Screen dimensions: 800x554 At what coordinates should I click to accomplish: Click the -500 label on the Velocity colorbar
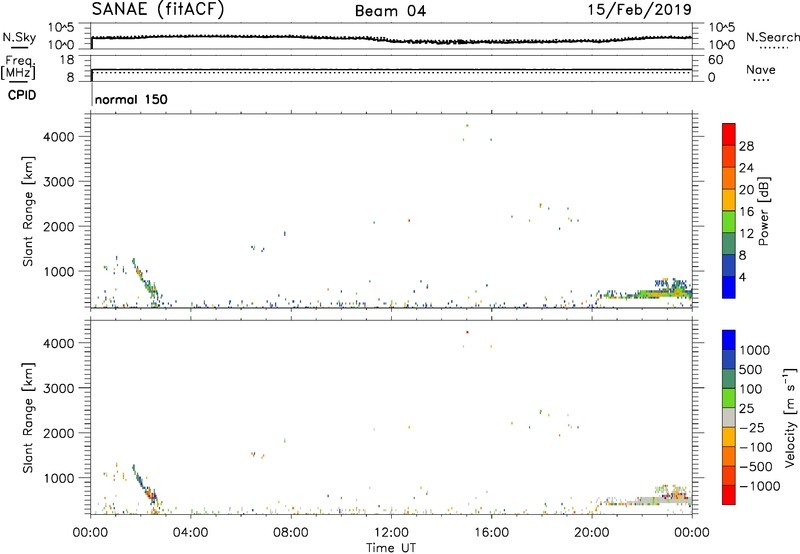[x=756, y=466]
